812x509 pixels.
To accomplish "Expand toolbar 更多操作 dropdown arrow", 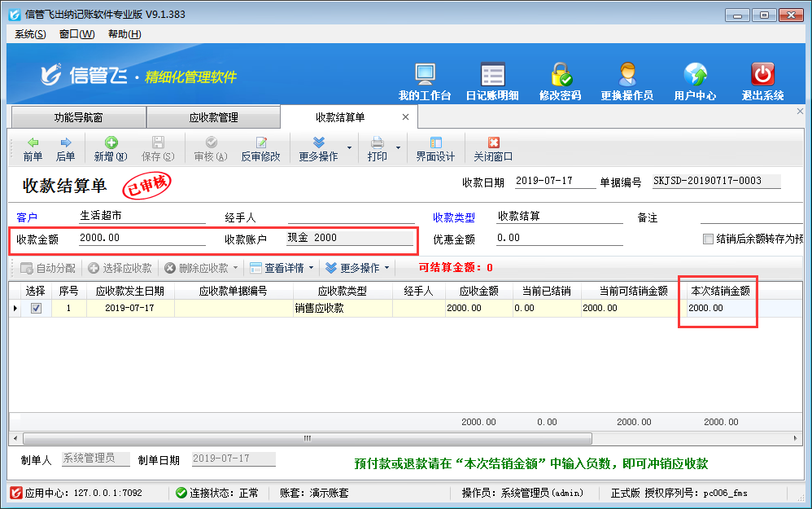I will [350, 148].
